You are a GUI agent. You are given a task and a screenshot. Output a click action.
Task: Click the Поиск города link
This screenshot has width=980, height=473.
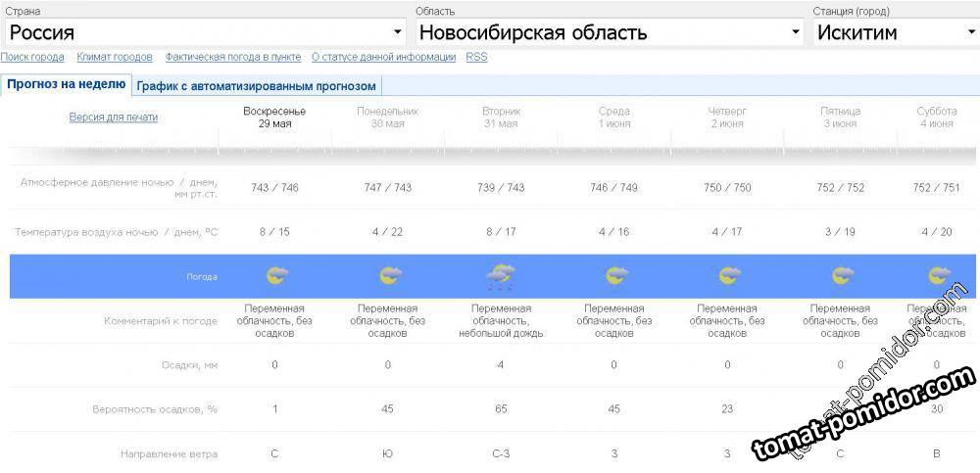click(32, 57)
